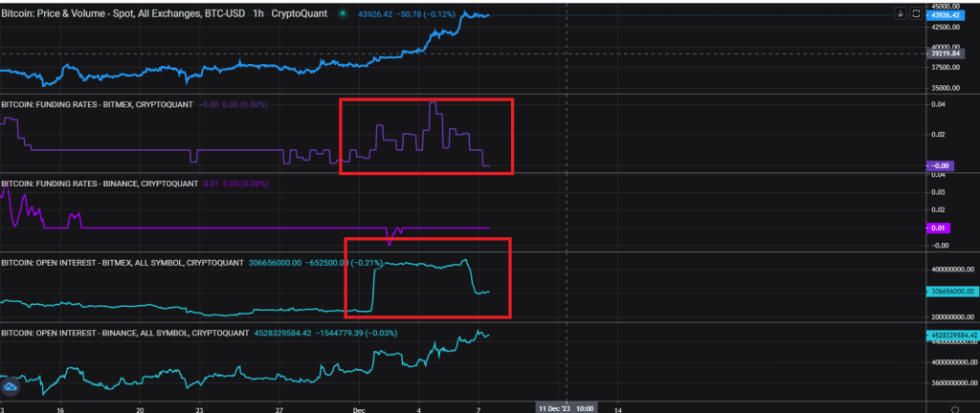Click the maximize pane icon at top right
This screenshot has height=413, width=980.
pos(916,13)
